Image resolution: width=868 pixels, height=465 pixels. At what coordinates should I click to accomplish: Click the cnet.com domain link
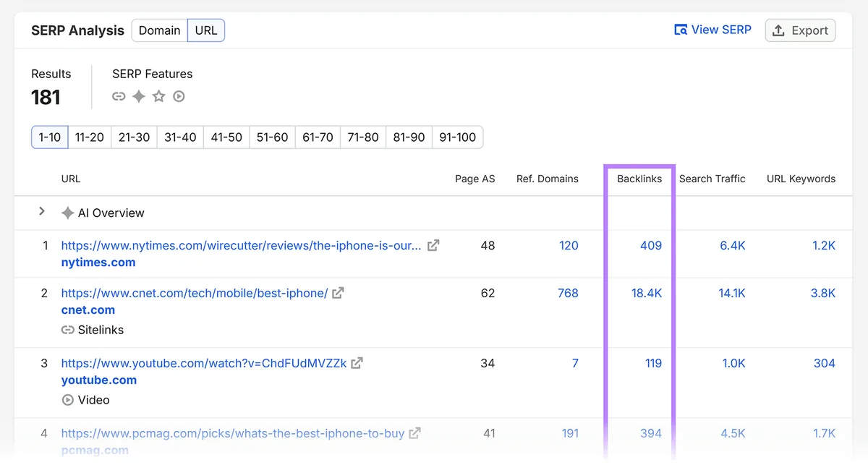point(88,310)
